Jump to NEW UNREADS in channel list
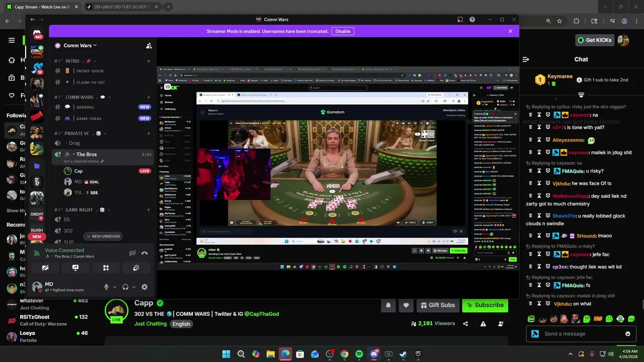 point(103,236)
